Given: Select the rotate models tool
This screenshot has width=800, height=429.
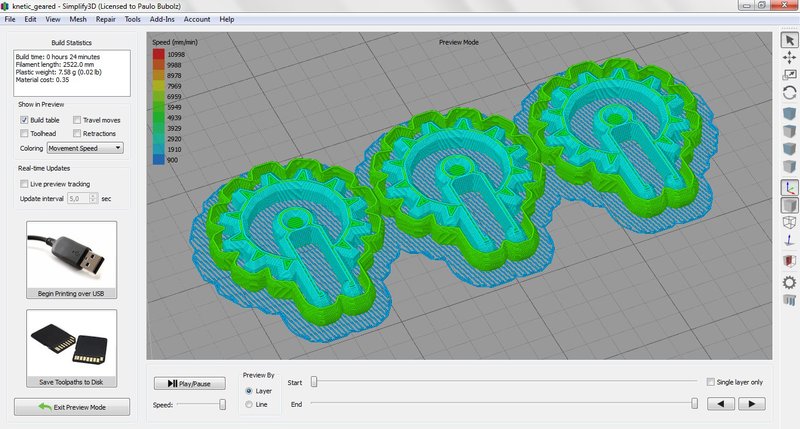Looking at the screenshot, I should (x=789, y=93).
